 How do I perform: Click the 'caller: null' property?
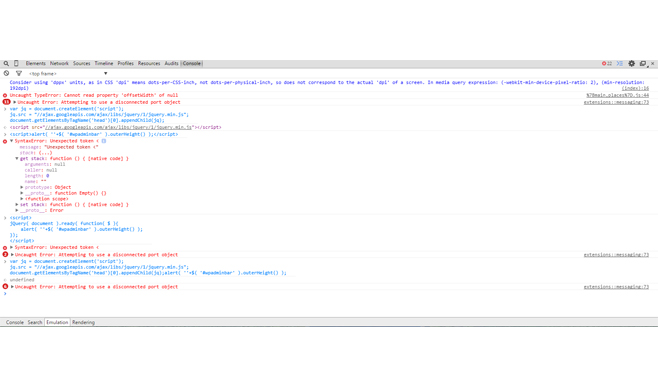(x=41, y=170)
